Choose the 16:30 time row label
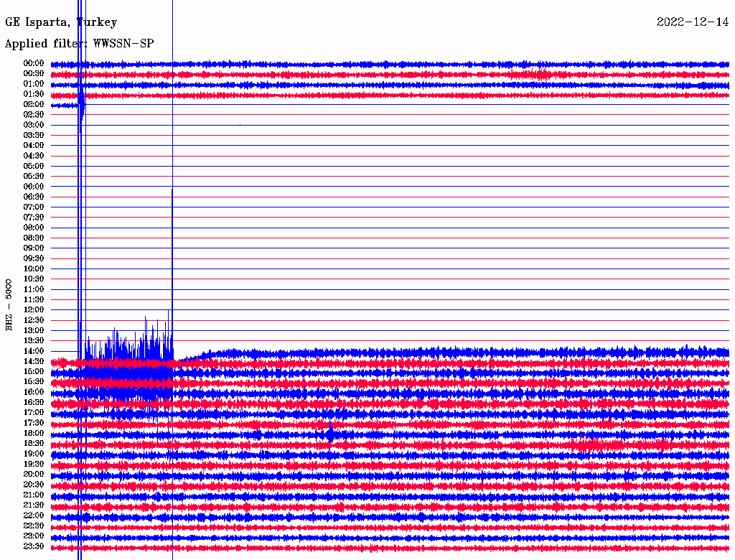Screen dimensions: 735x560 pos(34,402)
